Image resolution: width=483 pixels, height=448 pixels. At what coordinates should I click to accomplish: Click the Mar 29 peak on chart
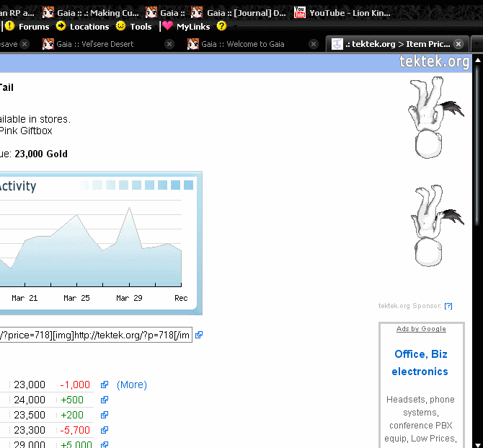(129, 208)
